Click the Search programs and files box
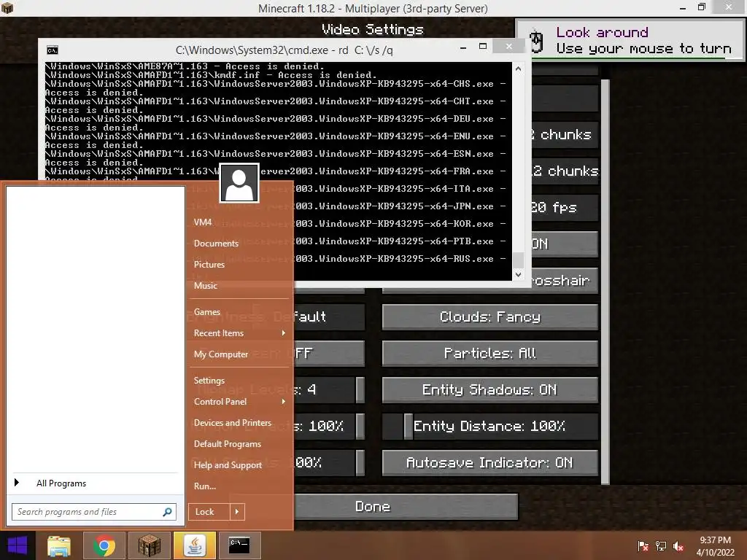 (x=94, y=512)
